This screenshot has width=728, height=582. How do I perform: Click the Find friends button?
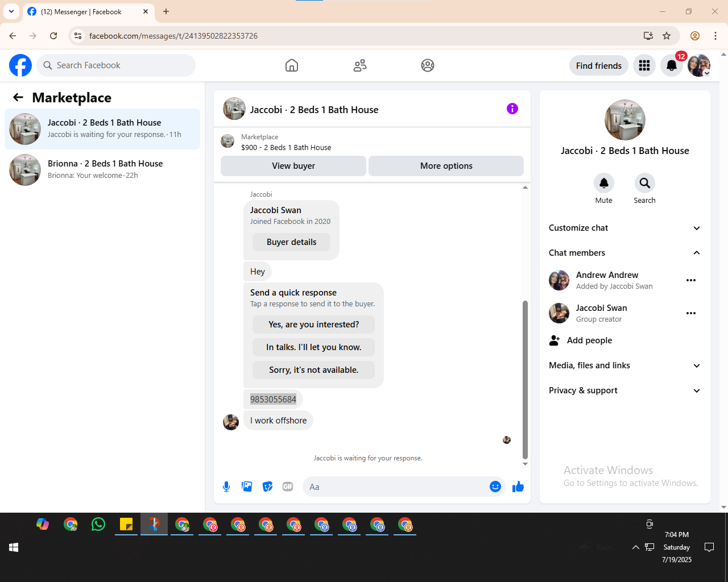(x=599, y=65)
